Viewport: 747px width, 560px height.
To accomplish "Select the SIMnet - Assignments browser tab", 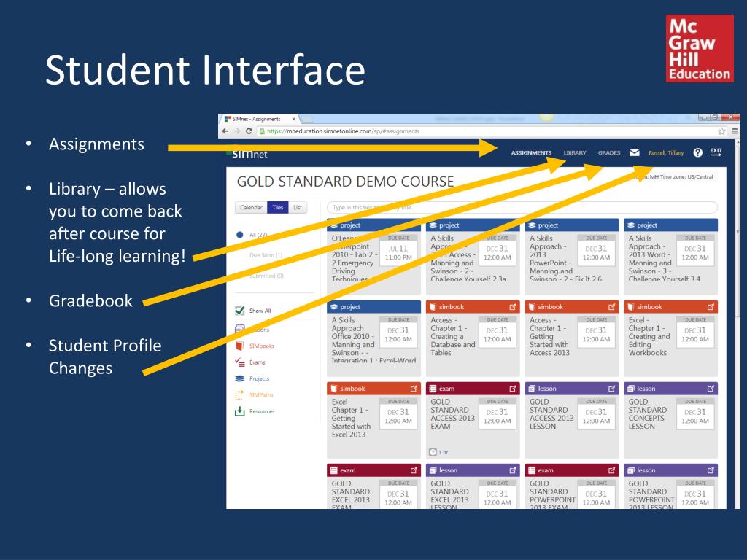I will tap(260, 119).
